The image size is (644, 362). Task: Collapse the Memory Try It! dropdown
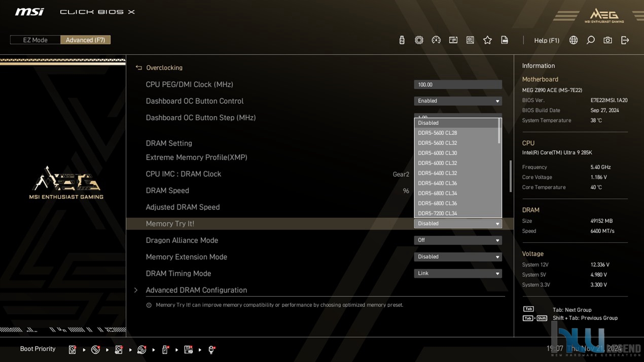458,224
